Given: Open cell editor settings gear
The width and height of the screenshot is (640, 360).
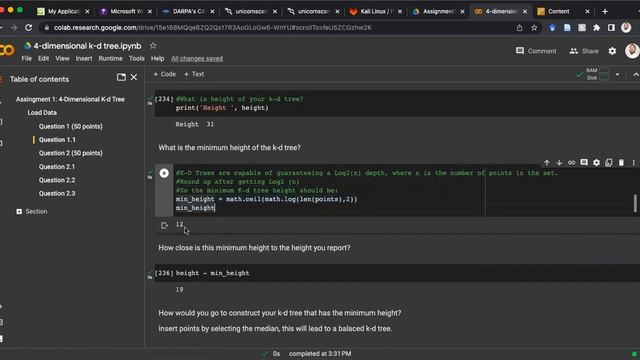Looking at the screenshot, I should [x=596, y=162].
